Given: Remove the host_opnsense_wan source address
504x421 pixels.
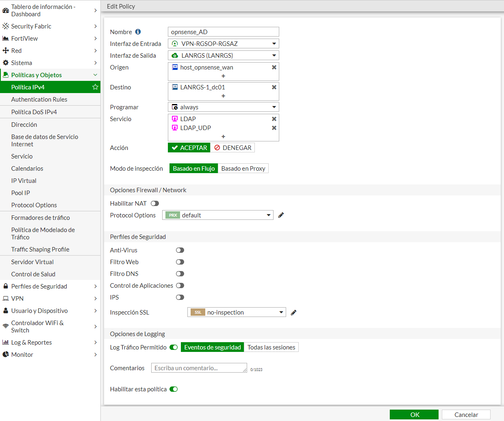Looking at the screenshot, I should coord(274,67).
